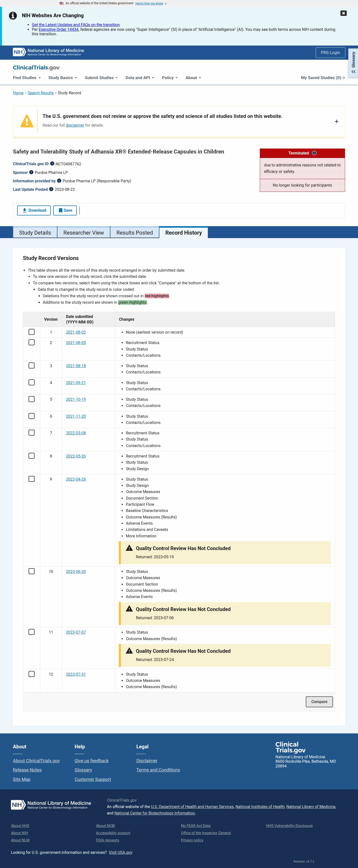Image resolution: width=358 pixels, height=868 pixels.
Task: Click the Compare button
Action: (x=319, y=702)
